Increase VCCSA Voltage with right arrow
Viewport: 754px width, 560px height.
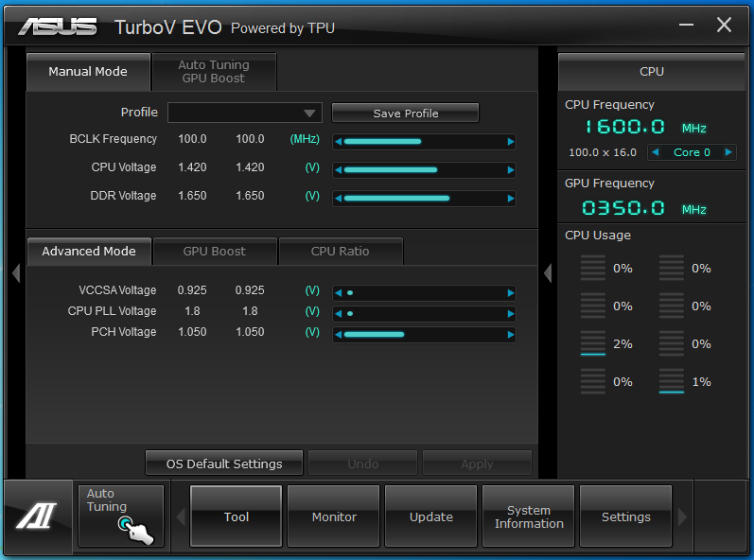click(x=511, y=293)
